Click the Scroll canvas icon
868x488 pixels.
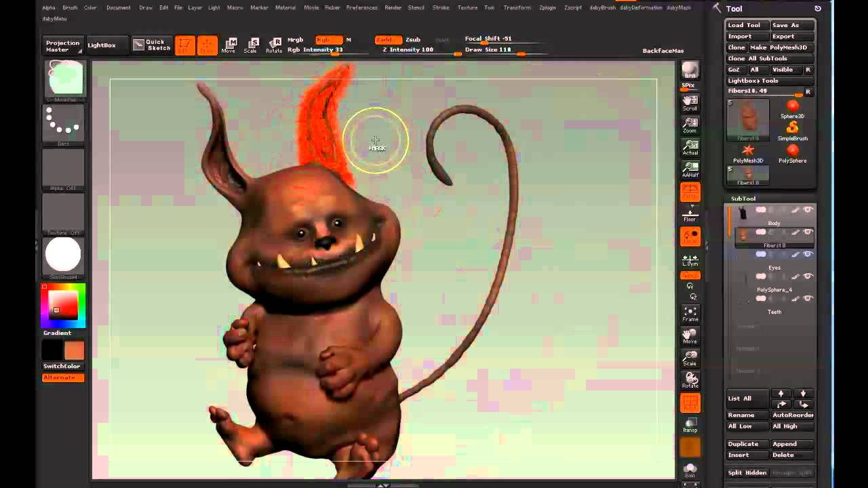pos(690,102)
